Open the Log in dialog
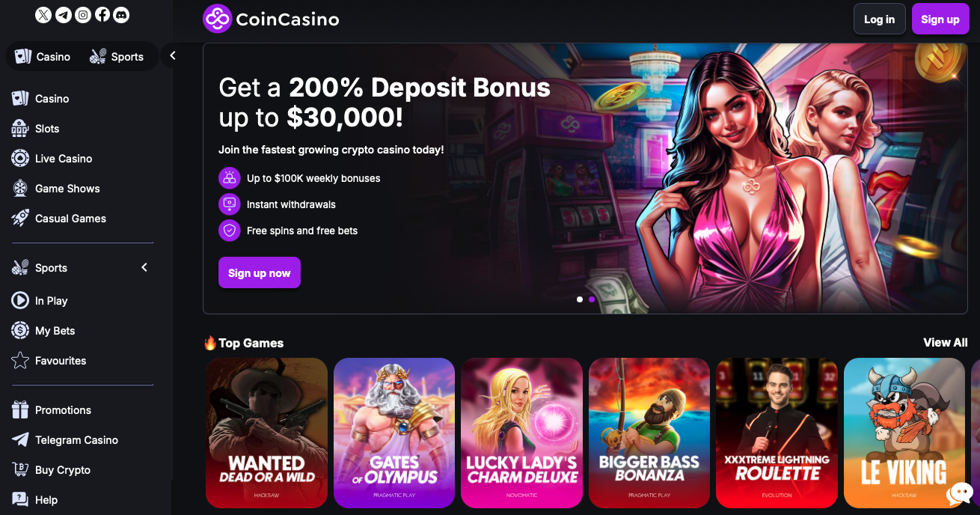Viewport: 980px width, 515px height. 879,19
